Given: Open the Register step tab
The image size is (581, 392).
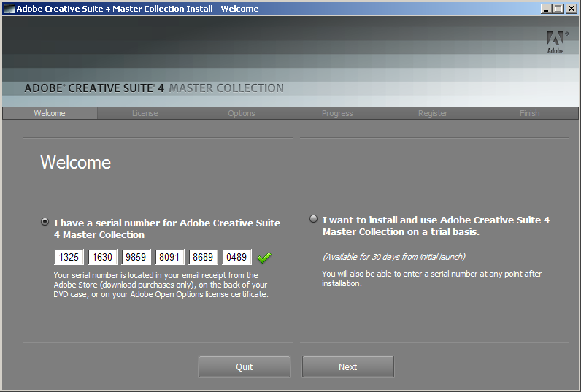Looking at the screenshot, I should coord(433,113).
